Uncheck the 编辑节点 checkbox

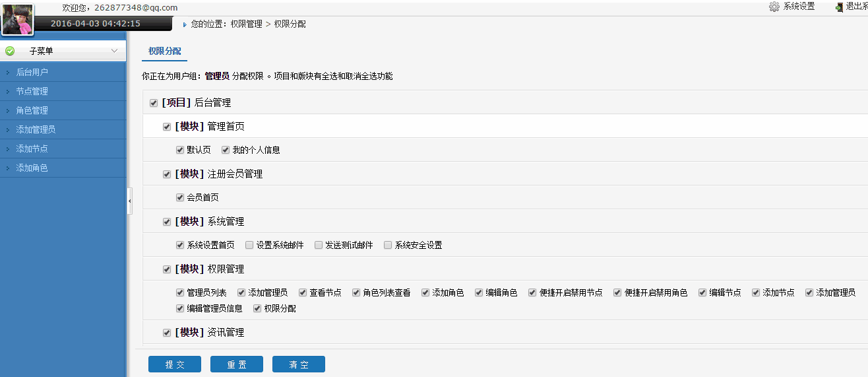pos(702,292)
